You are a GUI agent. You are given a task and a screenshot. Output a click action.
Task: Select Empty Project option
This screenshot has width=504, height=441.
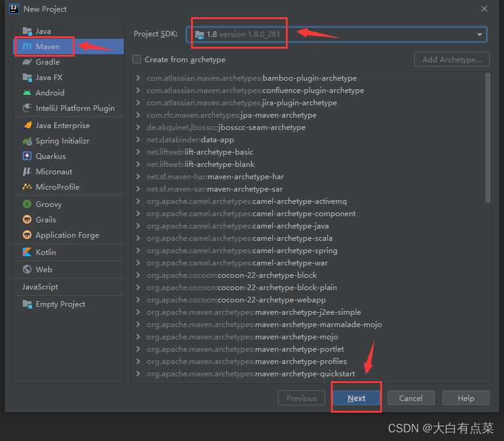click(68, 304)
